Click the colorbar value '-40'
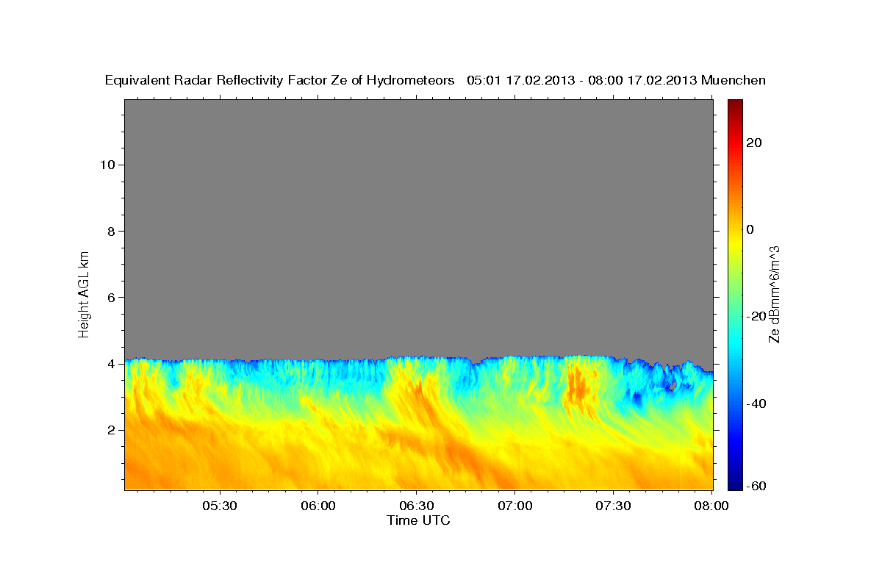This screenshot has width=882, height=588. pos(756,404)
